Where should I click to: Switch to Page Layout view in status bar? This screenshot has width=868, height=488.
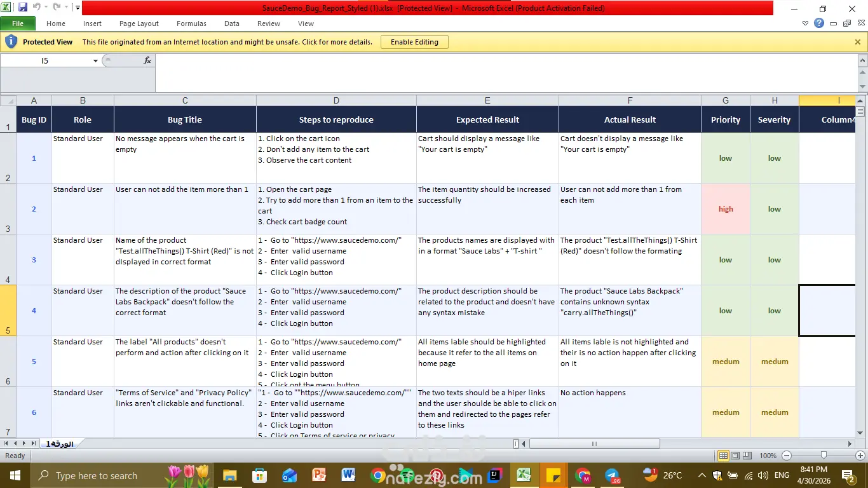[735, 456]
